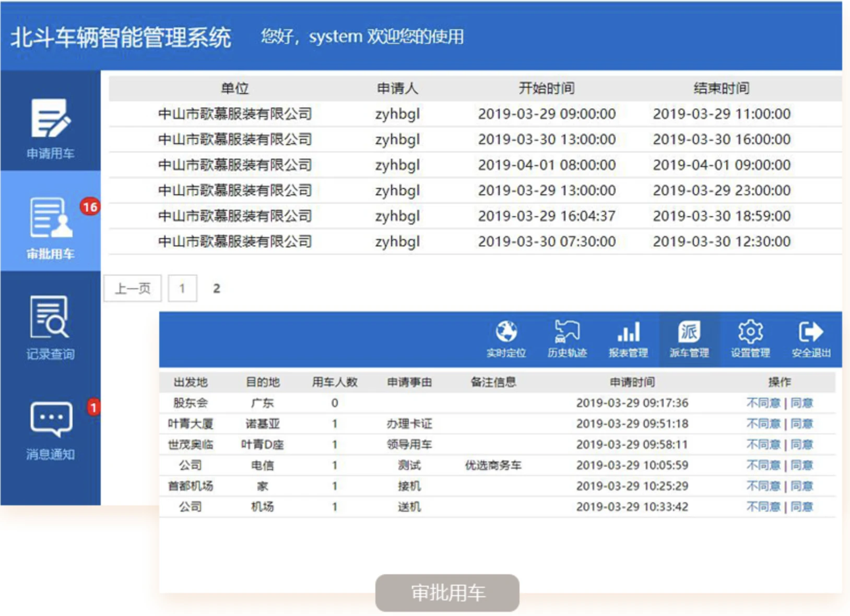Click the 办理卡证 reason cell

409,423
